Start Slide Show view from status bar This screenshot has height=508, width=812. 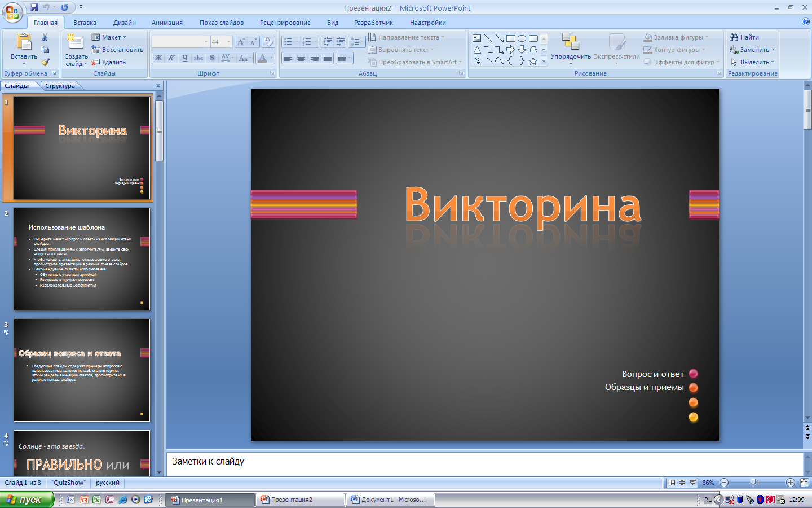coord(692,483)
